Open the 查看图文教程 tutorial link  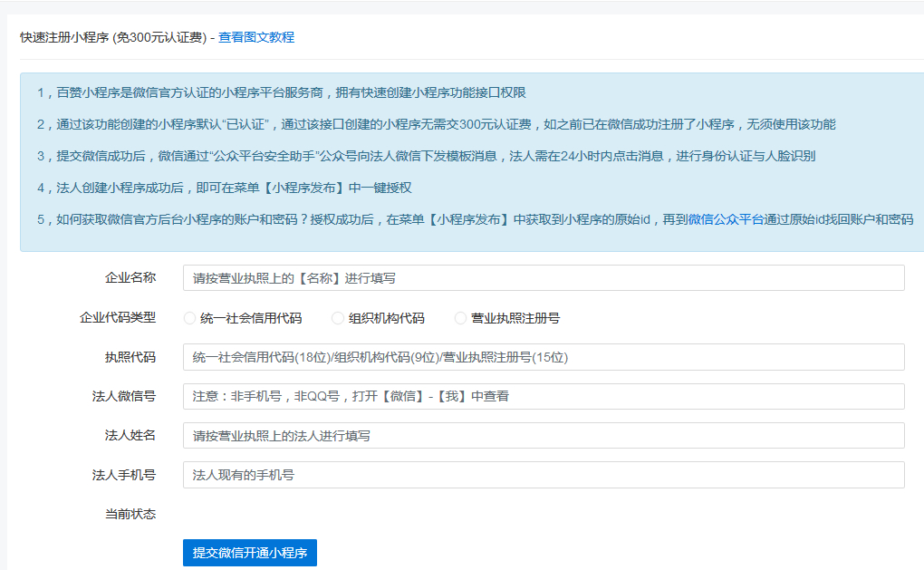(256, 37)
